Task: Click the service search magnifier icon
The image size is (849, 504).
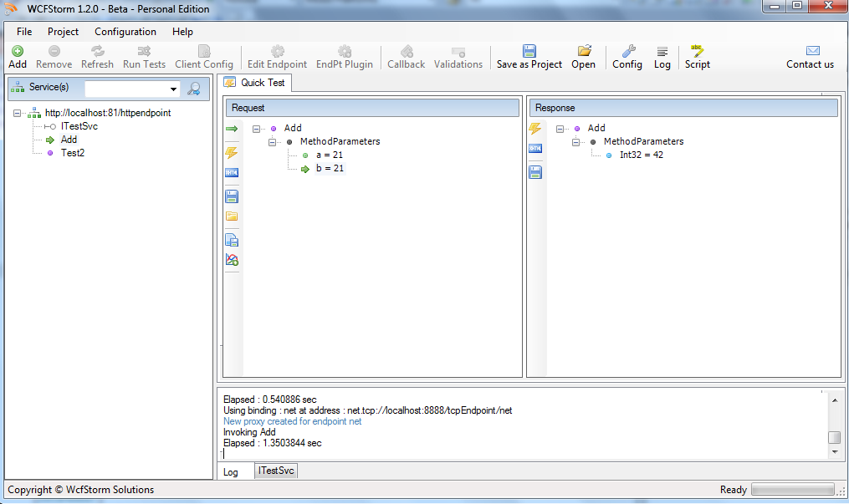Action: click(194, 88)
